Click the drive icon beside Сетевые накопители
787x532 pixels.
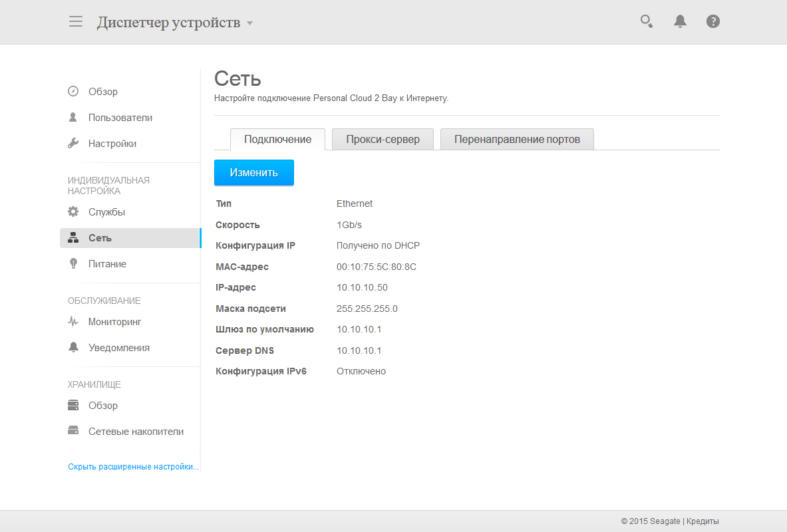click(73, 431)
